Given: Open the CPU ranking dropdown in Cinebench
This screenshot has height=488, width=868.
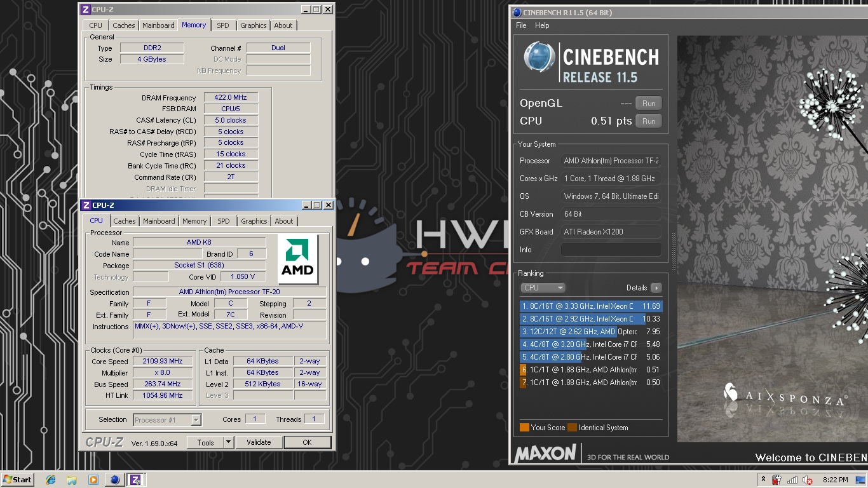Looking at the screenshot, I should 542,288.
